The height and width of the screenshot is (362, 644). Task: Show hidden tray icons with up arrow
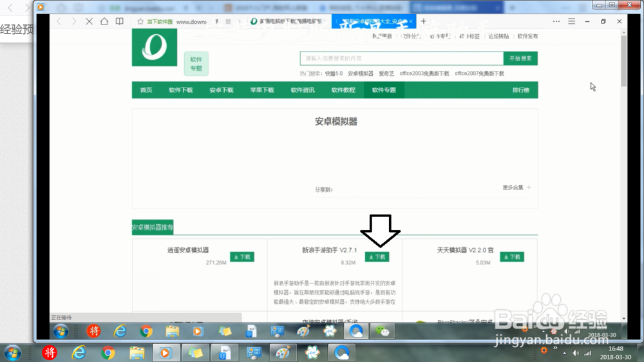coord(564,354)
